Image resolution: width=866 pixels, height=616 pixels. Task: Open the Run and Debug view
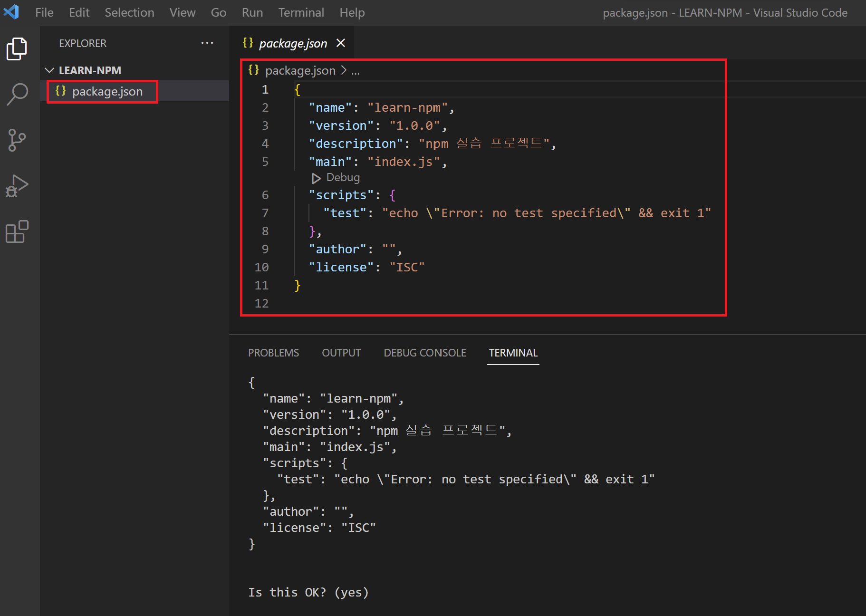pyautogui.click(x=17, y=186)
